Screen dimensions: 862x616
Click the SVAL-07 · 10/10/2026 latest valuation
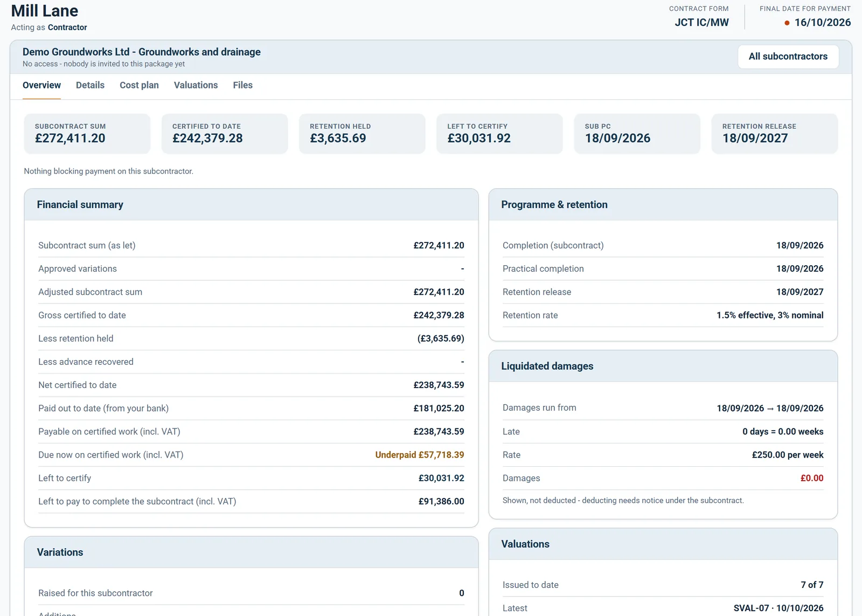click(778, 608)
